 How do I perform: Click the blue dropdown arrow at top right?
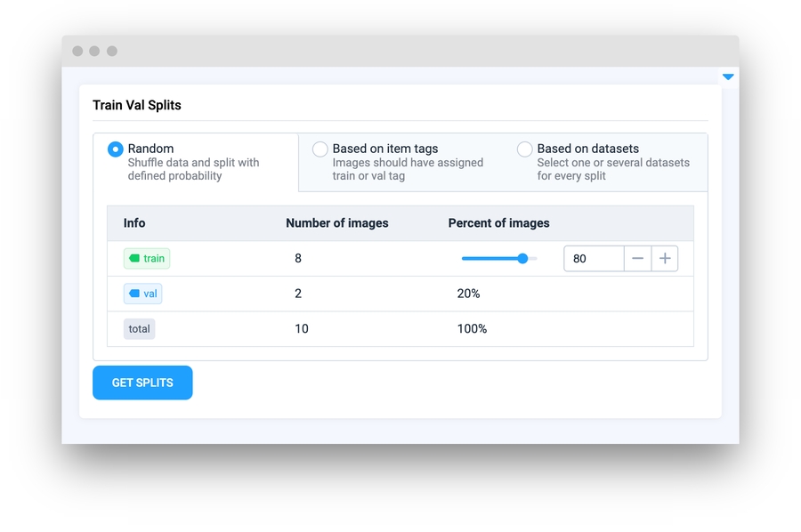coord(728,77)
